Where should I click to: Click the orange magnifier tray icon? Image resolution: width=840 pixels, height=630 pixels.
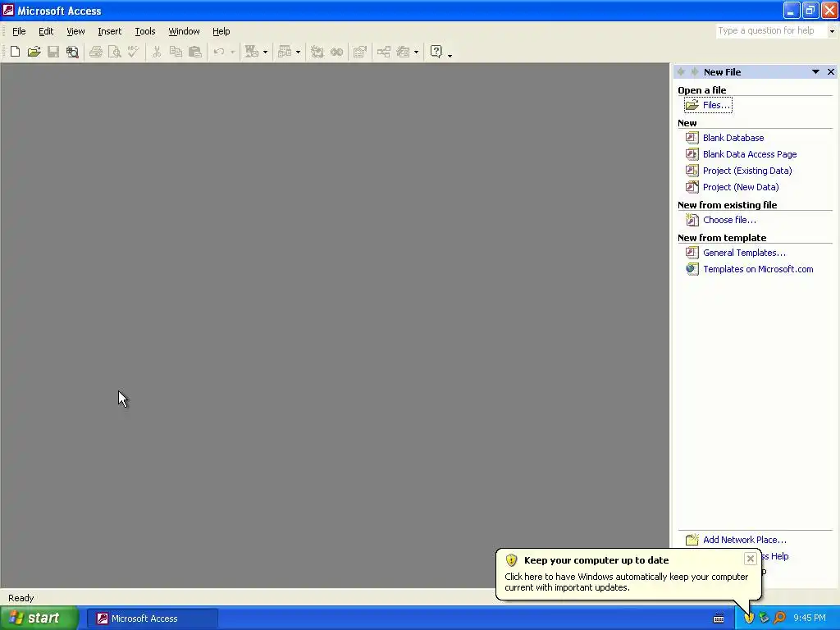[779, 619]
